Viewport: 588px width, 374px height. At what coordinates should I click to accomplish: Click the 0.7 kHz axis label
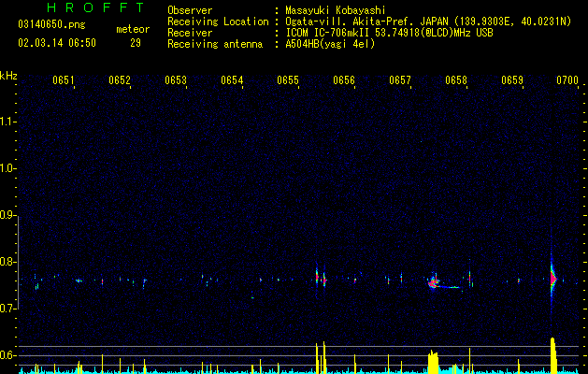7,309
